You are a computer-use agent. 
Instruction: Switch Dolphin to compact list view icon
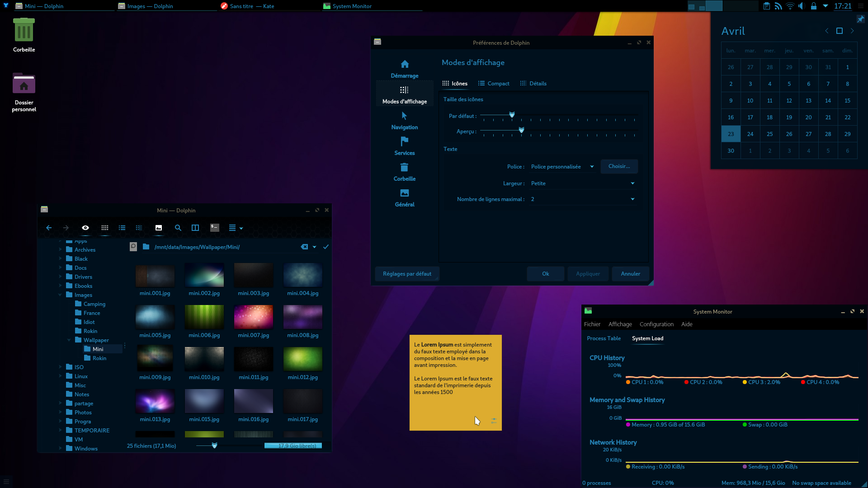click(x=122, y=228)
